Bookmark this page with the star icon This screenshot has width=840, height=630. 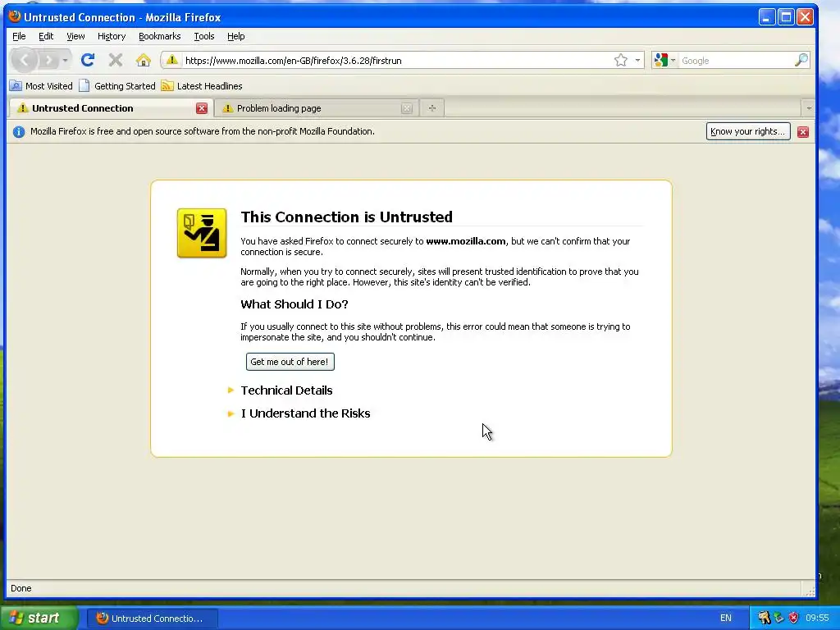(620, 60)
